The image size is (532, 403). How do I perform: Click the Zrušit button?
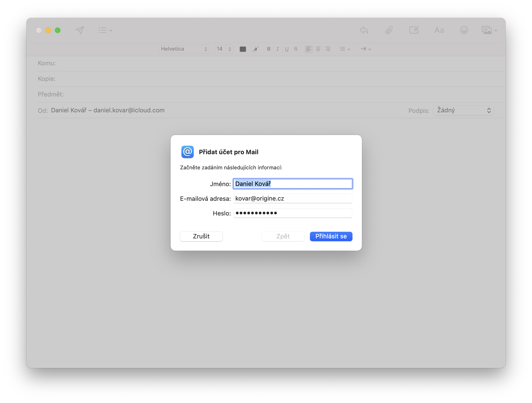tap(201, 237)
